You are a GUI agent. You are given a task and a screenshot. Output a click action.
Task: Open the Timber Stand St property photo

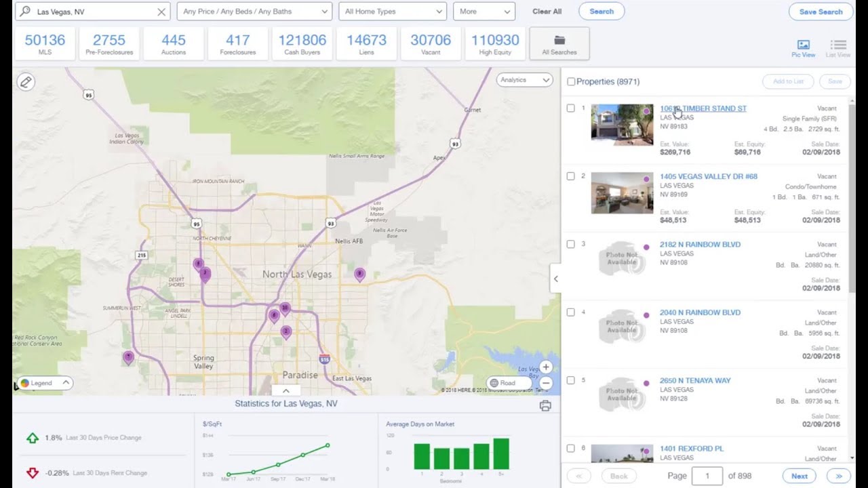point(622,125)
